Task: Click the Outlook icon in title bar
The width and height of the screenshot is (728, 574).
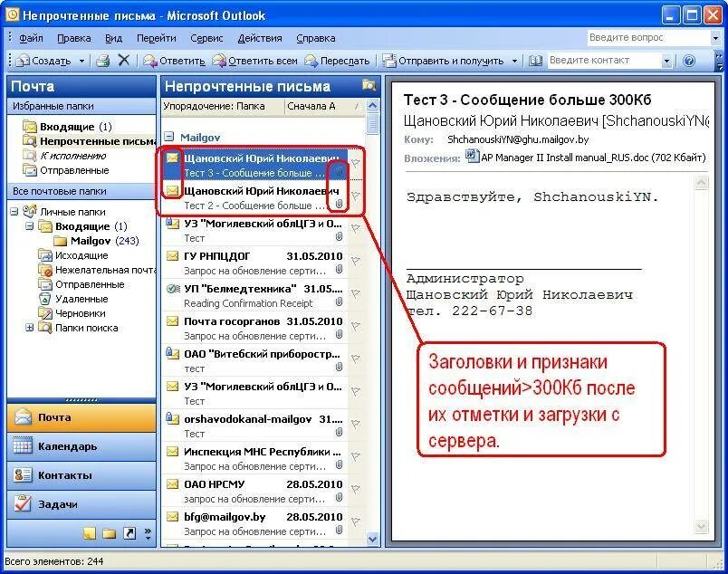Action: pyautogui.click(x=12, y=15)
